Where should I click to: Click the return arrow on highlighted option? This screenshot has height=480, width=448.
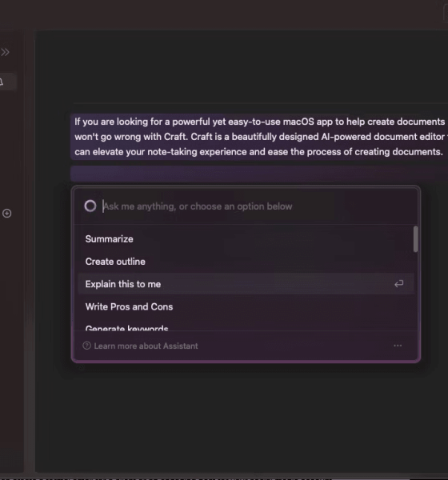[x=398, y=284]
